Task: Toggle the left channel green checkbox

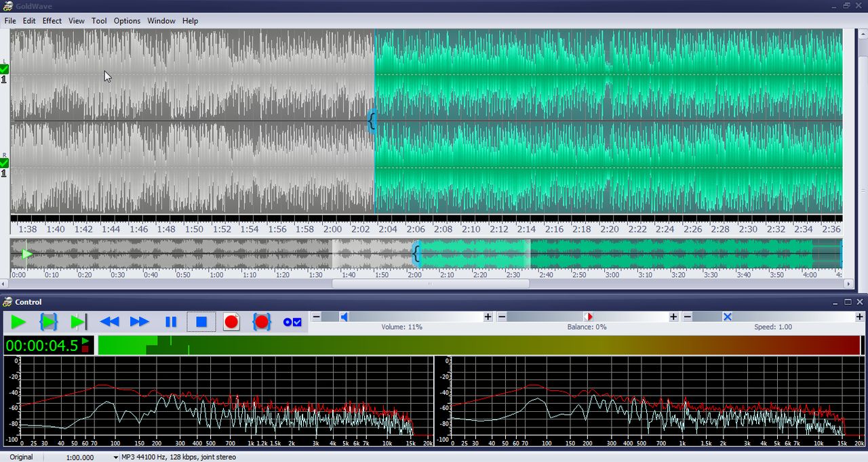Action: pos(4,69)
